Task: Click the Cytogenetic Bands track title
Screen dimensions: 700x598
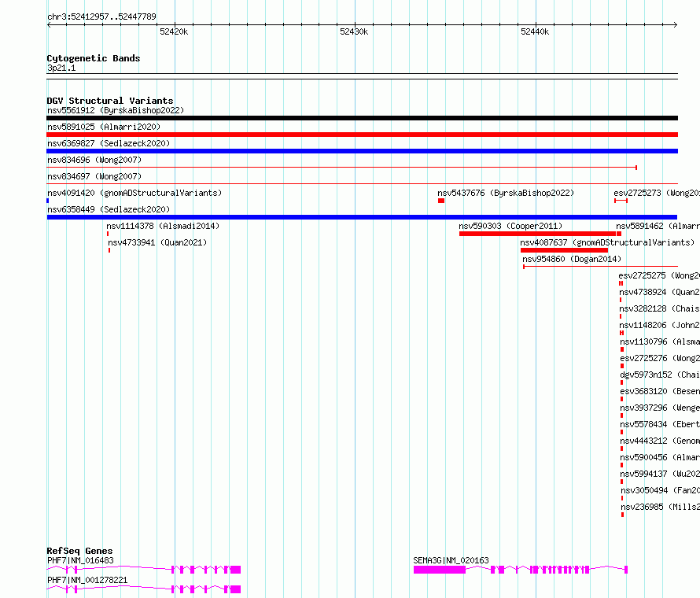Action: (94, 58)
